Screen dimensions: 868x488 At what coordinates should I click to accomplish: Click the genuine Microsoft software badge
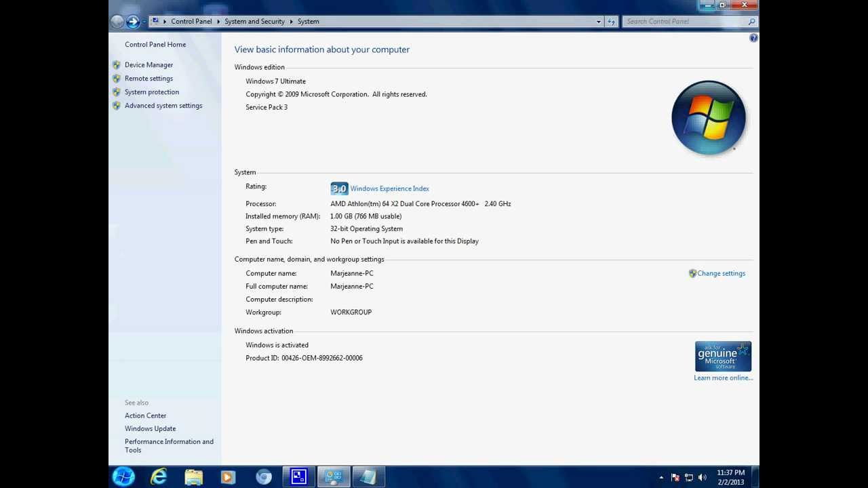tap(723, 357)
